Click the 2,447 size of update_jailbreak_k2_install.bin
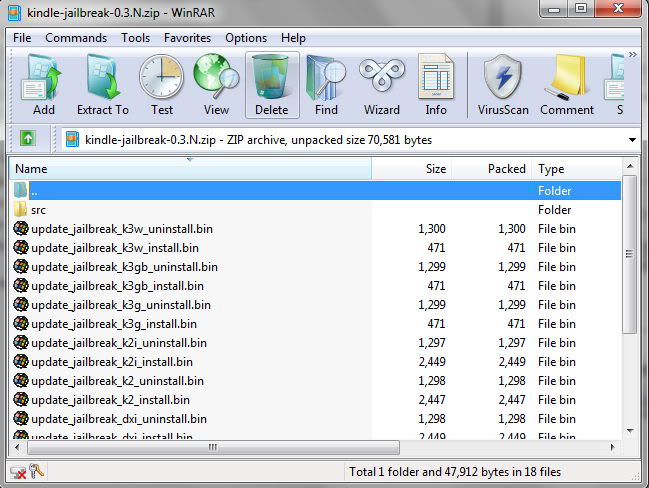 coord(432,400)
